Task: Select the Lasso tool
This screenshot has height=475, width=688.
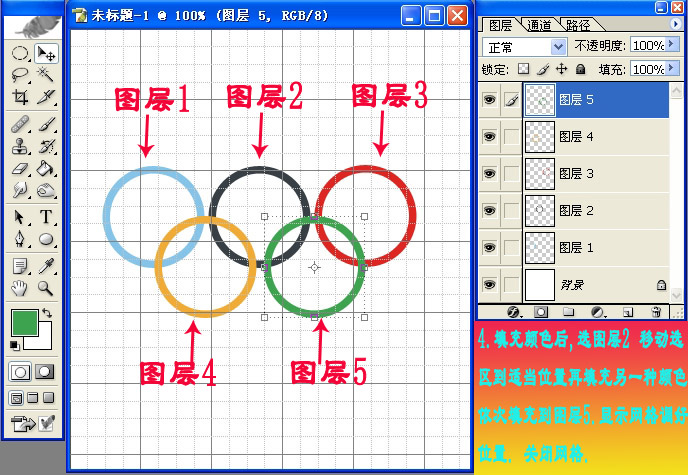Action: [20, 75]
